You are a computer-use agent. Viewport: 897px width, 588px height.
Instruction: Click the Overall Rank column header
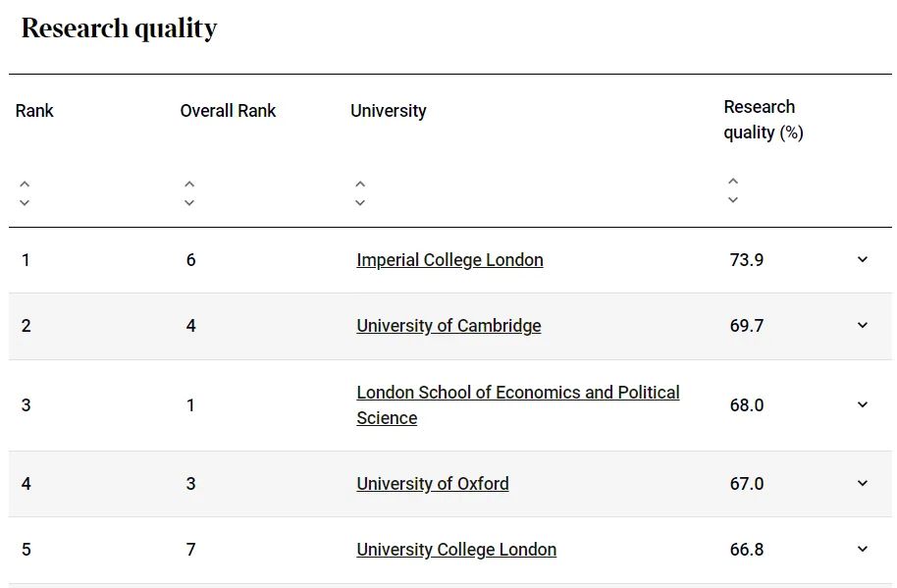(228, 110)
